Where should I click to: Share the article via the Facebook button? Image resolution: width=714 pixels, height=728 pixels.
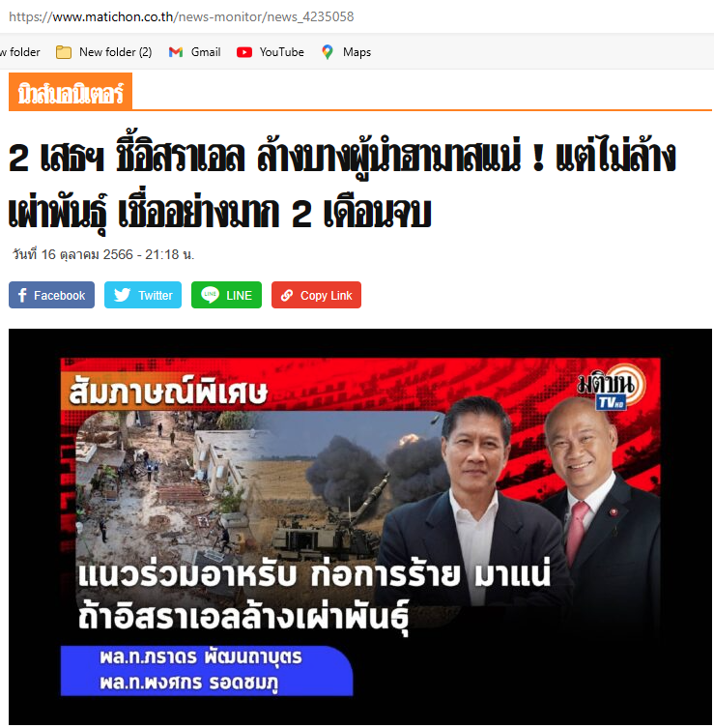[51, 295]
